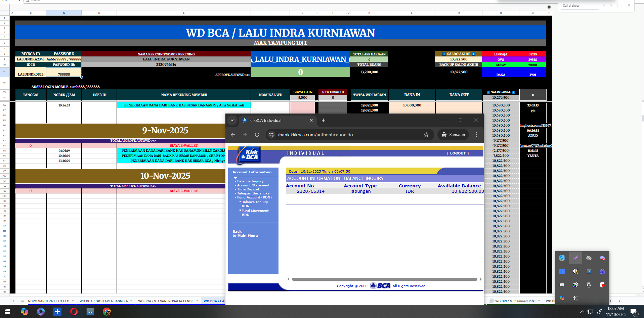Image resolution: width=644 pixels, height=318 pixels.
Task: Close the klikBCA Individual tab
Action: click(311, 120)
